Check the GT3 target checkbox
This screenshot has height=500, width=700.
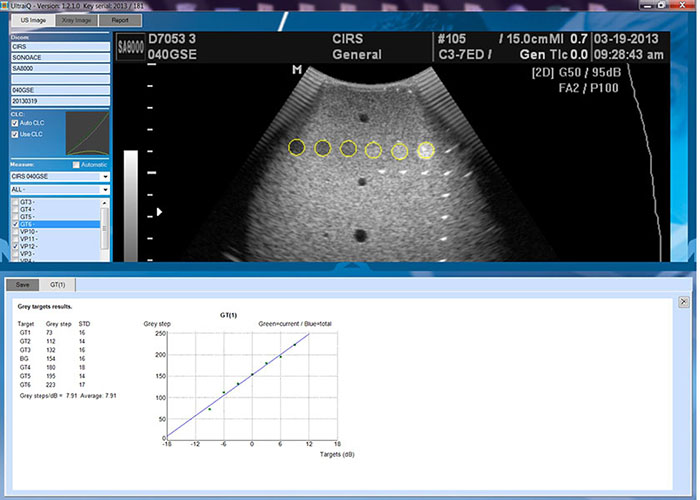[x=15, y=201]
